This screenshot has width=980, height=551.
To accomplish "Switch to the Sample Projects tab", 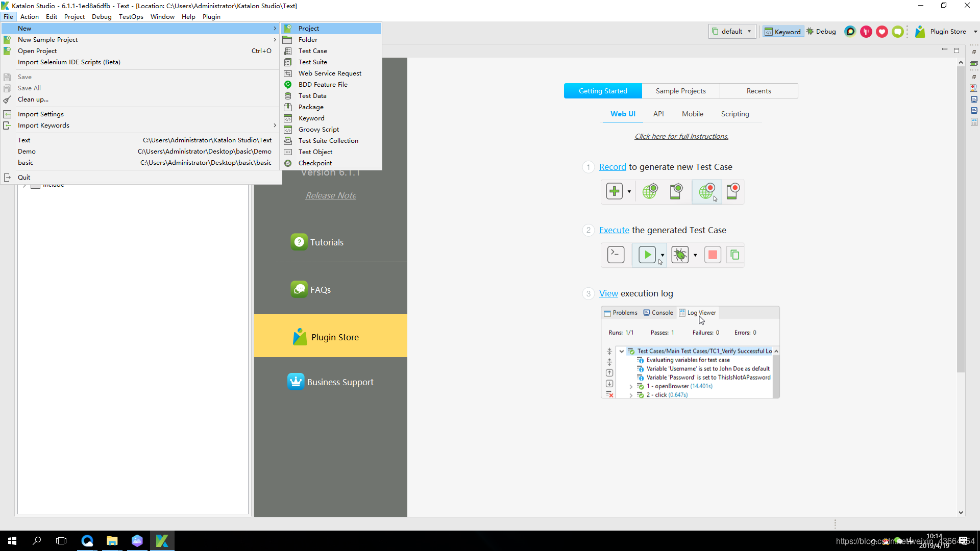I will (x=680, y=91).
